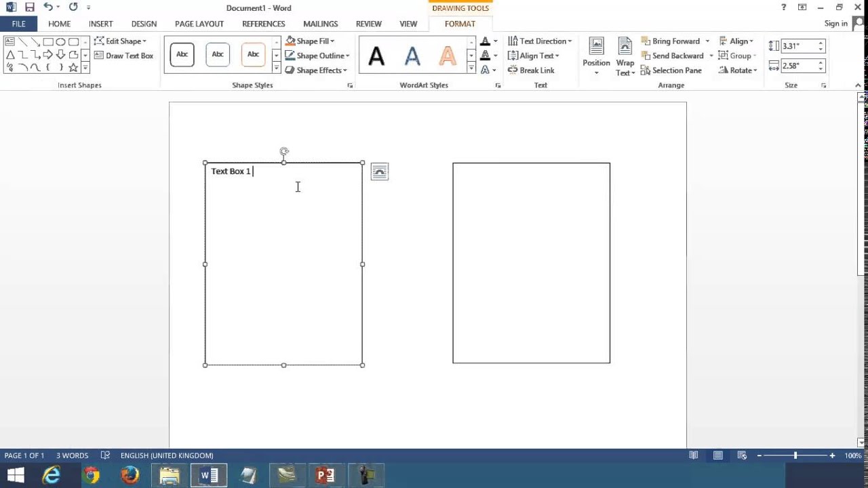Select the 5-Point Star shape
The height and width of the screenshot is (488, 868).
(x=73, y=68)
